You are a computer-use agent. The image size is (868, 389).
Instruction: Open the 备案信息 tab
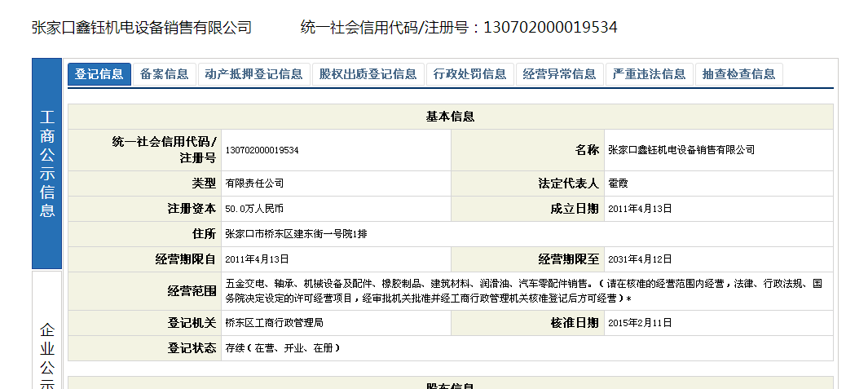(x=164, y=74)
